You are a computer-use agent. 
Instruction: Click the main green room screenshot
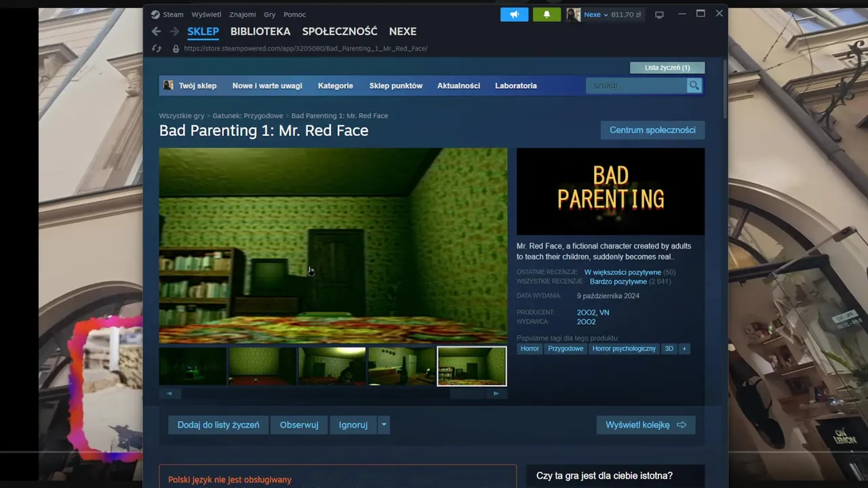point(333,245)
